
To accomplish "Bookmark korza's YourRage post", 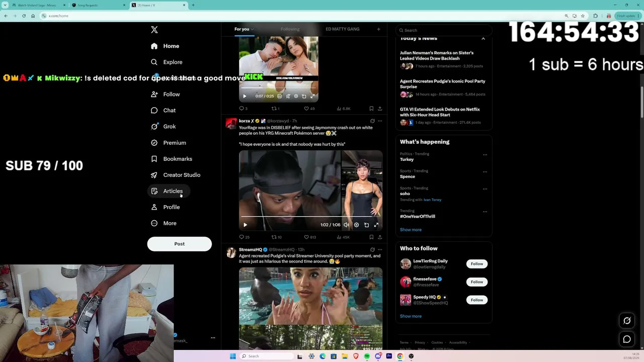I will tap(371, 237).
